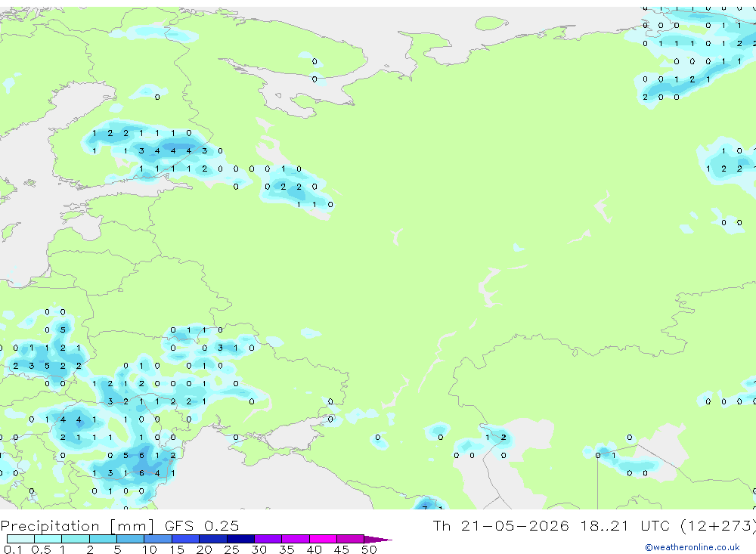
Task: Open the weatheronline.co.uk copyright link
Action: pos(692,547)
